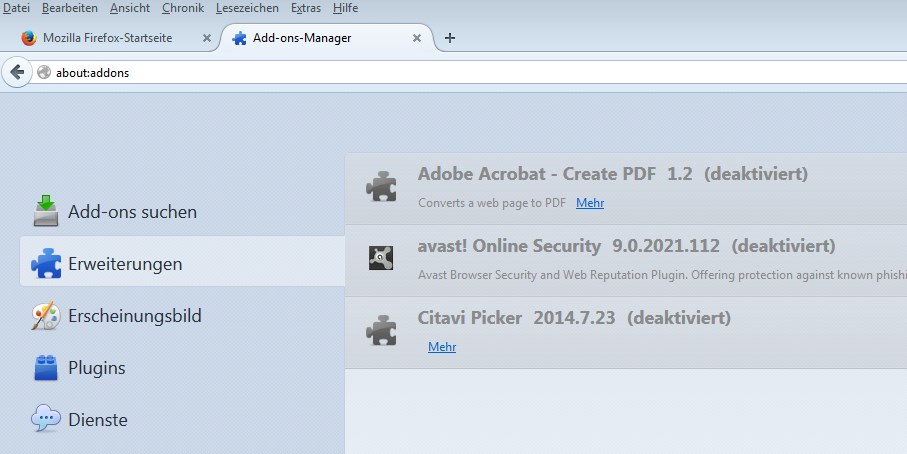Screen dimensions: 907x454
Task: Click the Citavi Picker puzzle piece icon
Action: coord(380,330)
